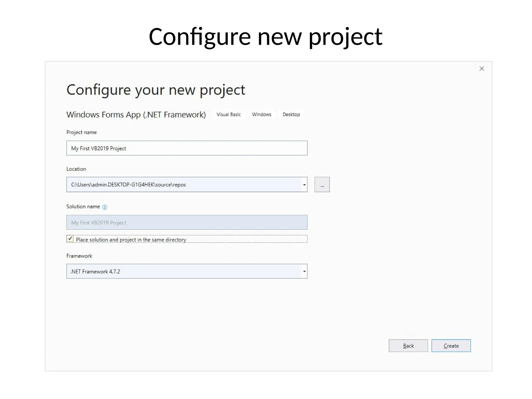Click the Windows tag
This screenshot has height=399, width=532.
pos(261,115)
